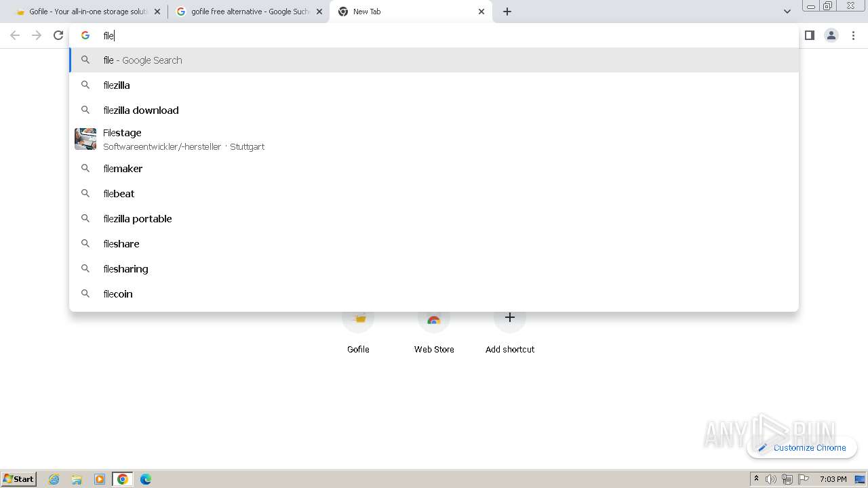Image resolution: width=868 pixels, height=488 pixels.
Task: Close the Gofile tab
Action: click(x=157, y=12)
